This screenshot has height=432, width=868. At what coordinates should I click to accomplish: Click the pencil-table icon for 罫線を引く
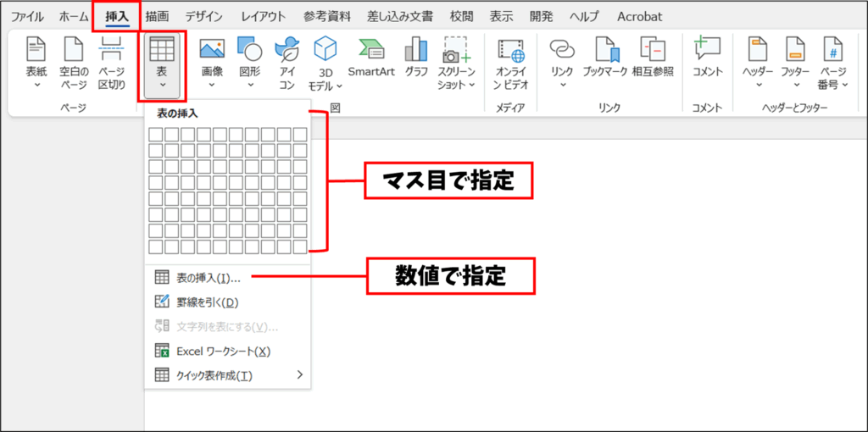162,302
